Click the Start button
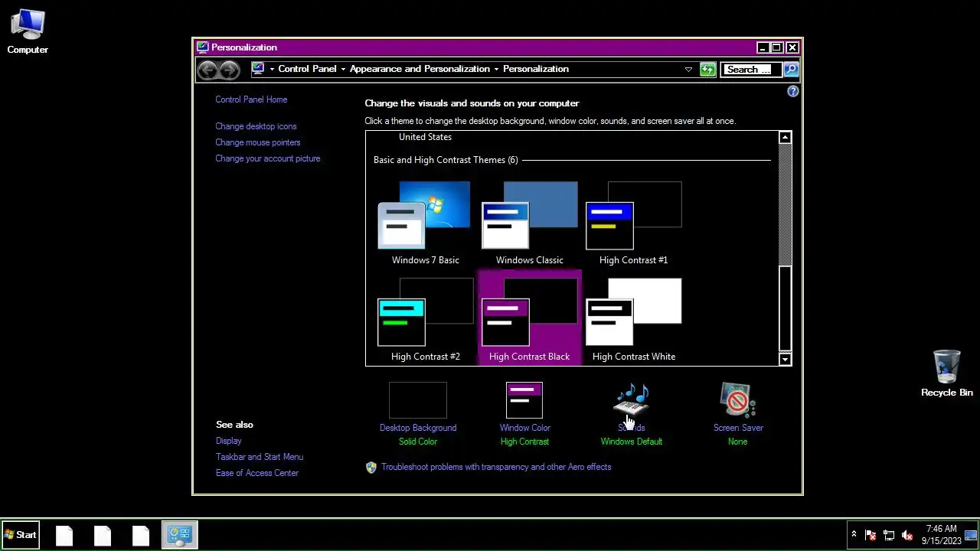Viewport: 980px width, 551px height. [x=21, y=535]
